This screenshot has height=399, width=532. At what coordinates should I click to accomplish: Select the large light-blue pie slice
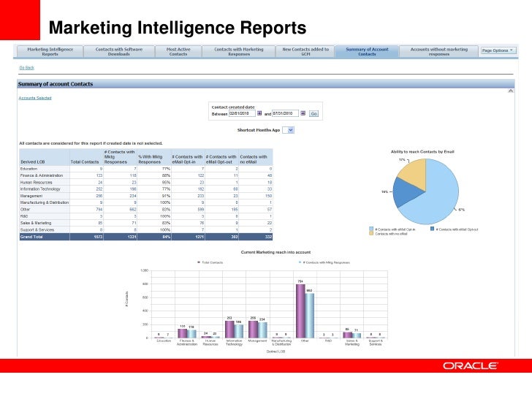click(x=439, y=197)
